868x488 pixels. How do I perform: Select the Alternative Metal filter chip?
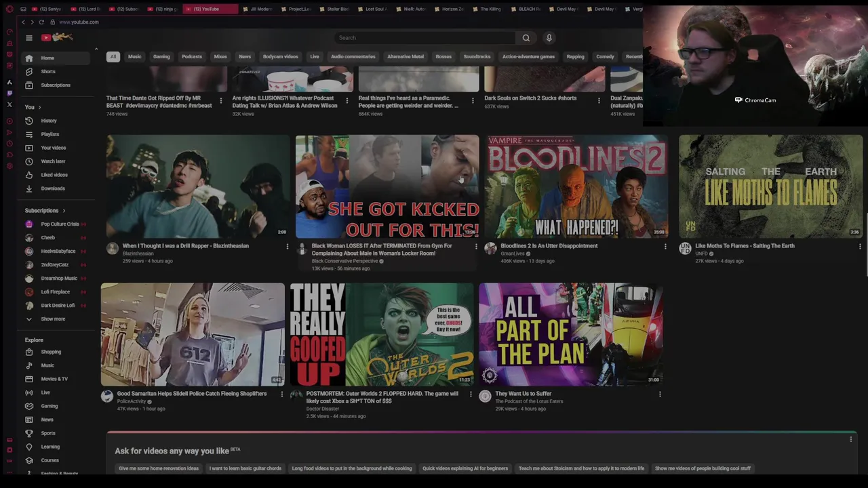[x=406, y=57]
